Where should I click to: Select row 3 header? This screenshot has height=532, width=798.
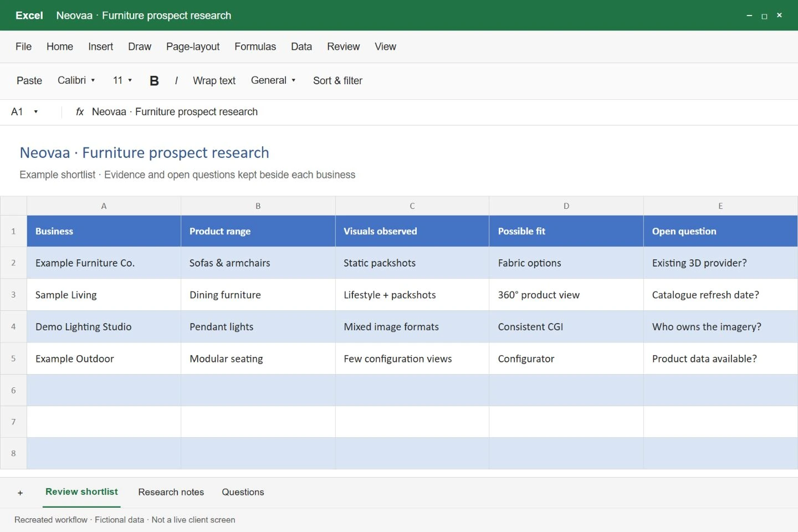[x=13, y=295]
